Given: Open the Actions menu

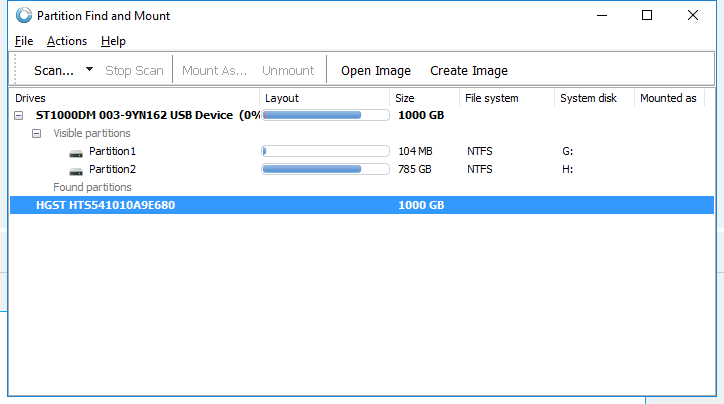Looking at the screenshot, I should click(x=67, y=41).
